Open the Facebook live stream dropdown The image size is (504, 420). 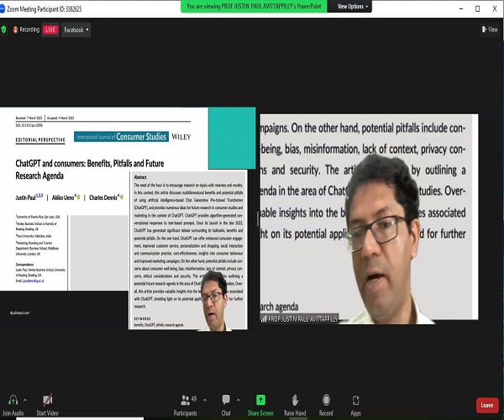click(x=76, y=30)
